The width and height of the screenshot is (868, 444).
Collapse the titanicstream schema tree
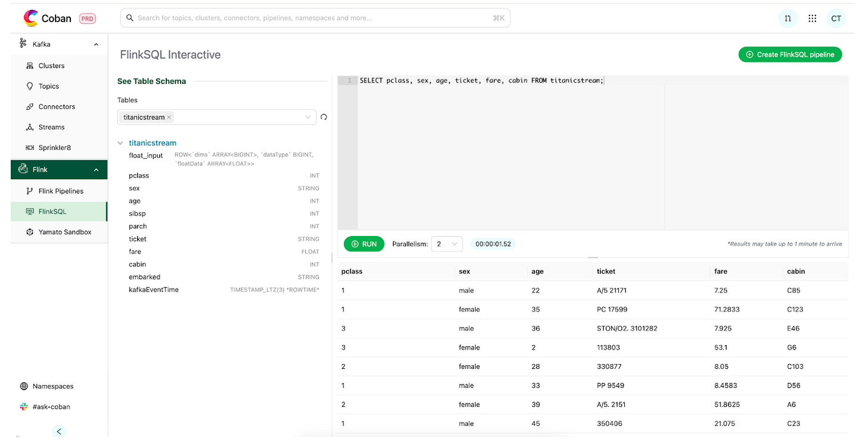point(120,143)
